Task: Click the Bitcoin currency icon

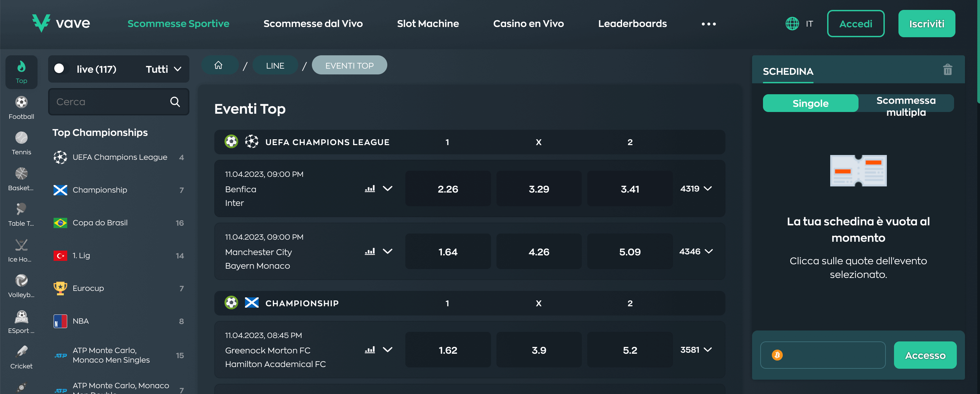Action: [777, 355]
